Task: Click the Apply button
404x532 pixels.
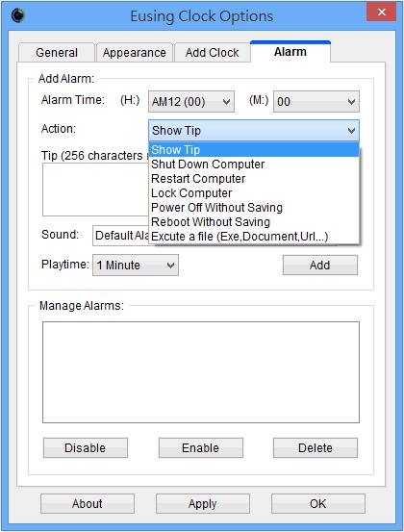Action: [x=203, y=504]
